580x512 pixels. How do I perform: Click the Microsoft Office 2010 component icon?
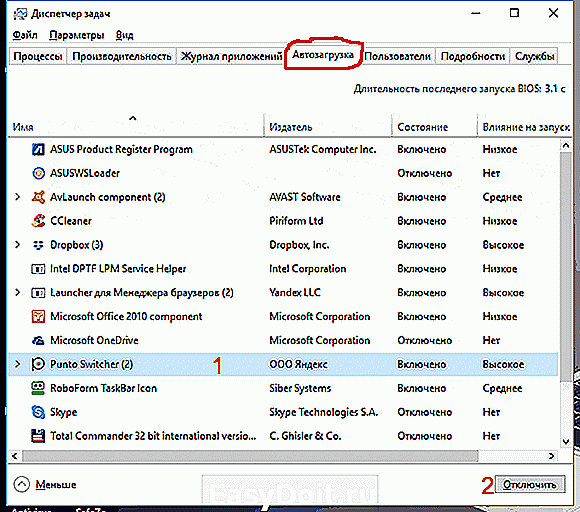[x=38, y=317]
